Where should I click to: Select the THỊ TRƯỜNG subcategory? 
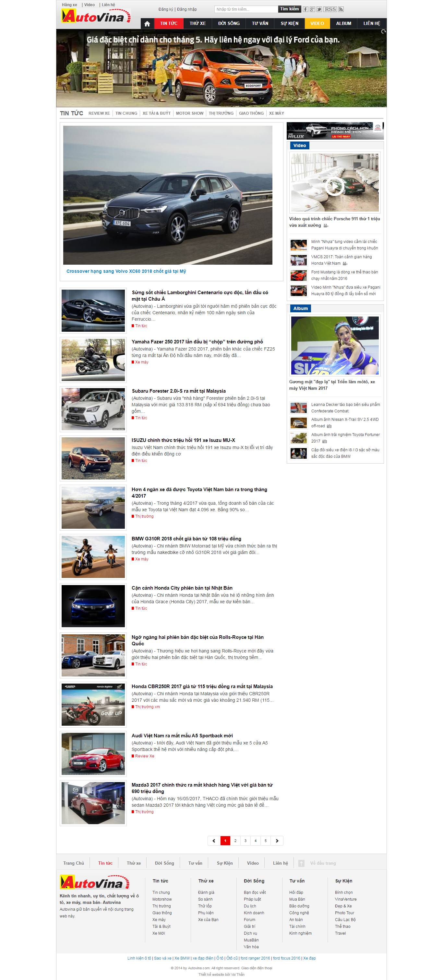point(221,113)
